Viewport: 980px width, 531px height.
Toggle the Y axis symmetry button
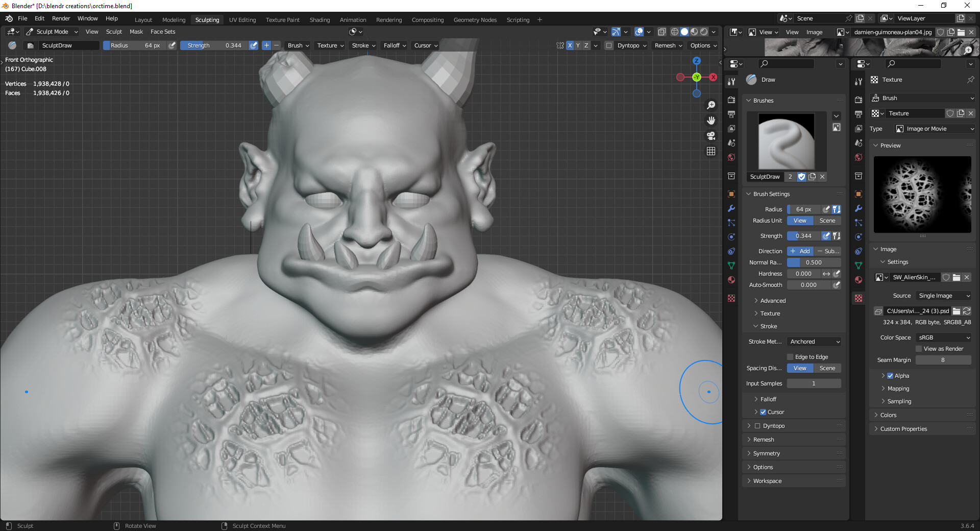(577, 45)
